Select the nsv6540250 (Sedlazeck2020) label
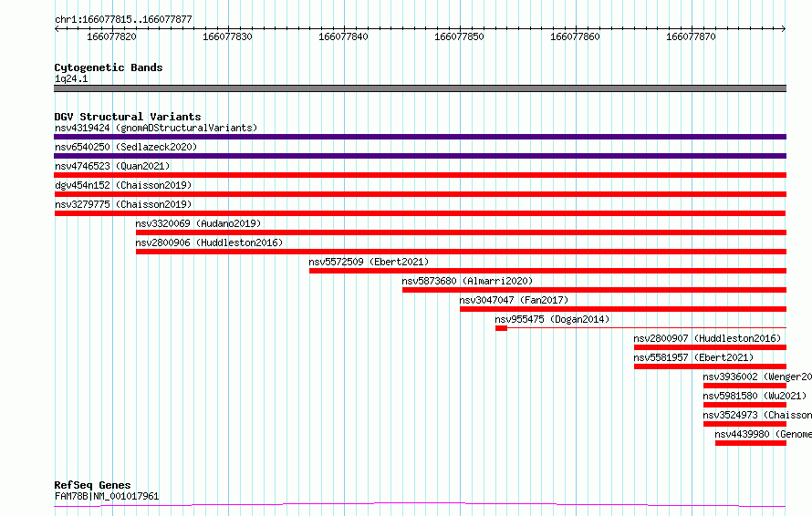812x516 pixels. (126, 147)
